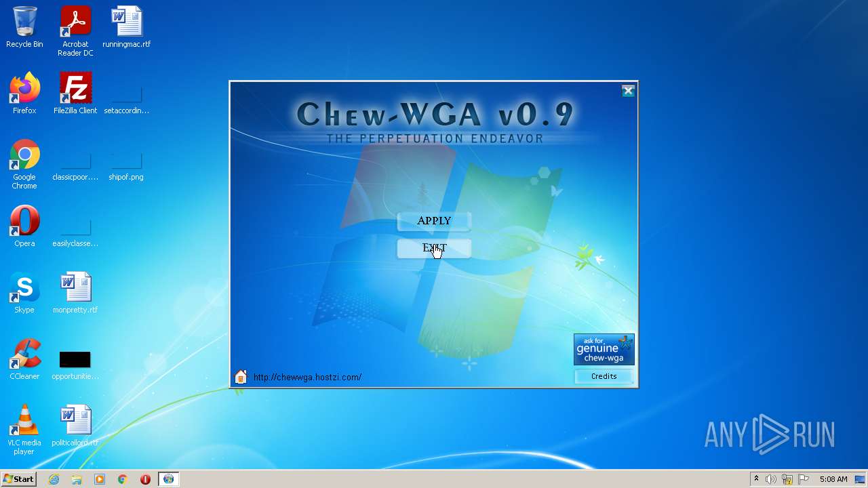Image resolution: width=868 pixels, height=488 pixels.
Task: Click the Chew-WGA taskbar button
Action: (168, 479)
